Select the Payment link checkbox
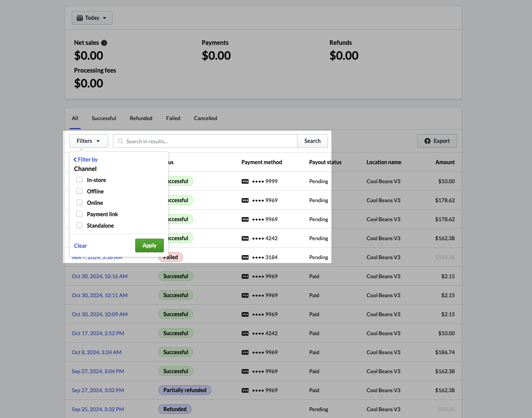This screenshot has width=532, height=418. click(79, 214)
